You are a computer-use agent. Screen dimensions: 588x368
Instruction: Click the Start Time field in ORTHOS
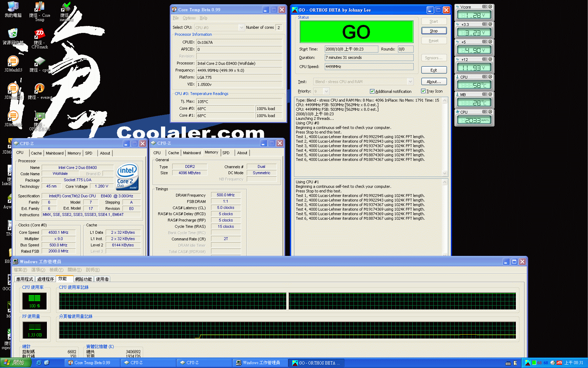351,49
